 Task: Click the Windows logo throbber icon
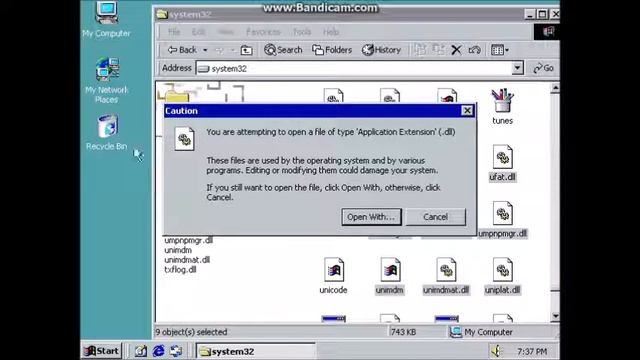tap(547, 31)
